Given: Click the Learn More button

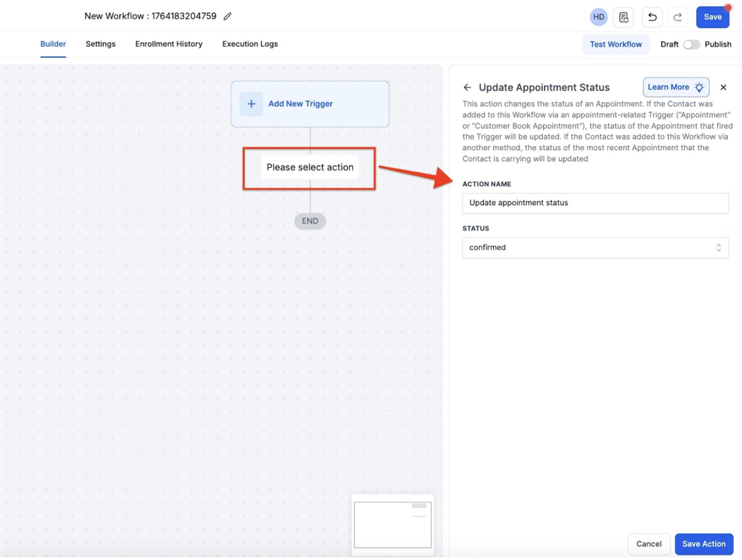Looking at the screenshot, I should click(x=675, y=87).
